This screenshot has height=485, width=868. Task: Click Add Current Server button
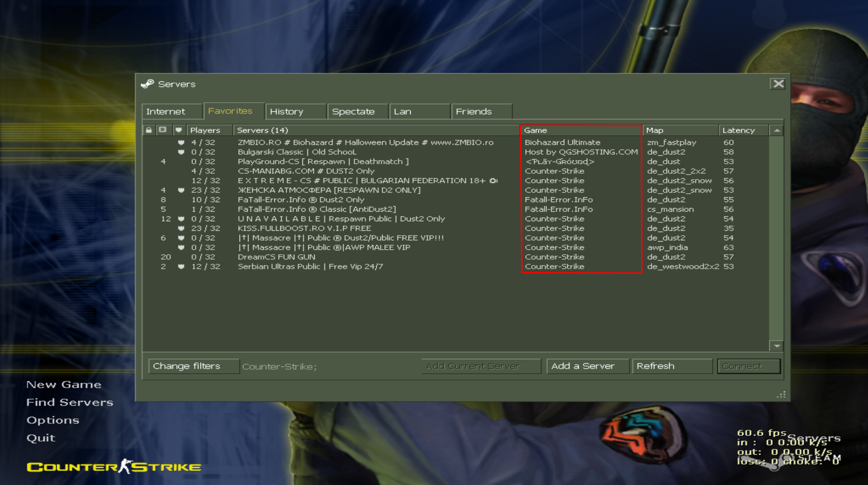481,366
